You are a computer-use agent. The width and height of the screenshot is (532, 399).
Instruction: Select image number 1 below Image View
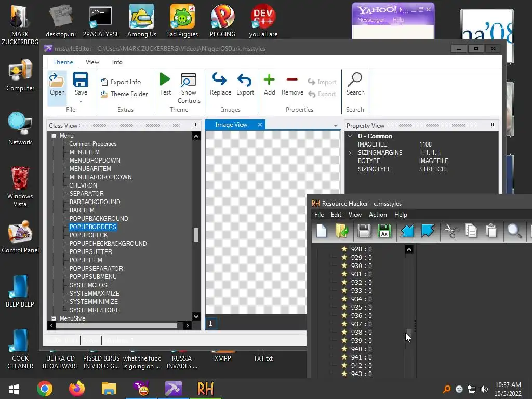tap(211, 324)
